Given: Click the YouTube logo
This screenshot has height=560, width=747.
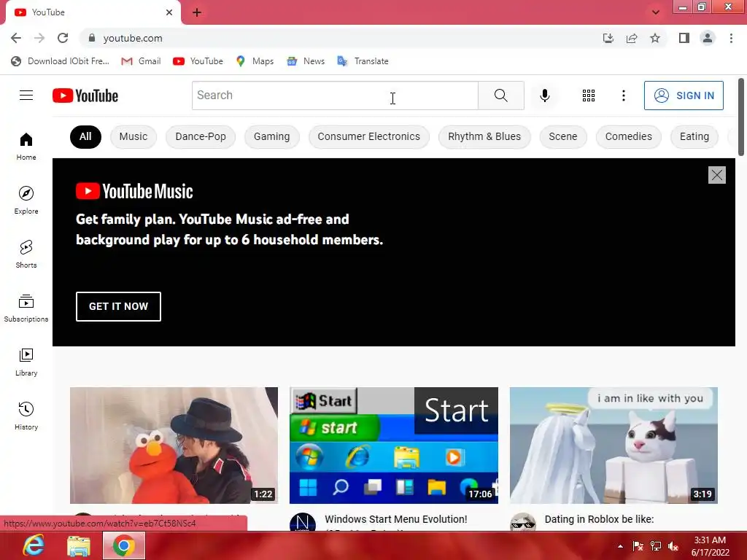Looking at the screenshot, I should [85, 96].
